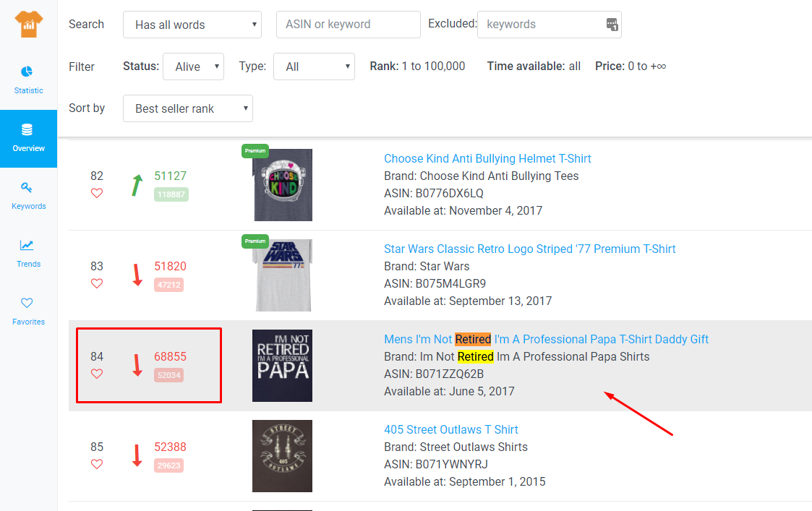The height and width of the screenshot is (511, 812).
Task: Click the ASIN: B071ZZQ62B text
Action: point(433,374)
